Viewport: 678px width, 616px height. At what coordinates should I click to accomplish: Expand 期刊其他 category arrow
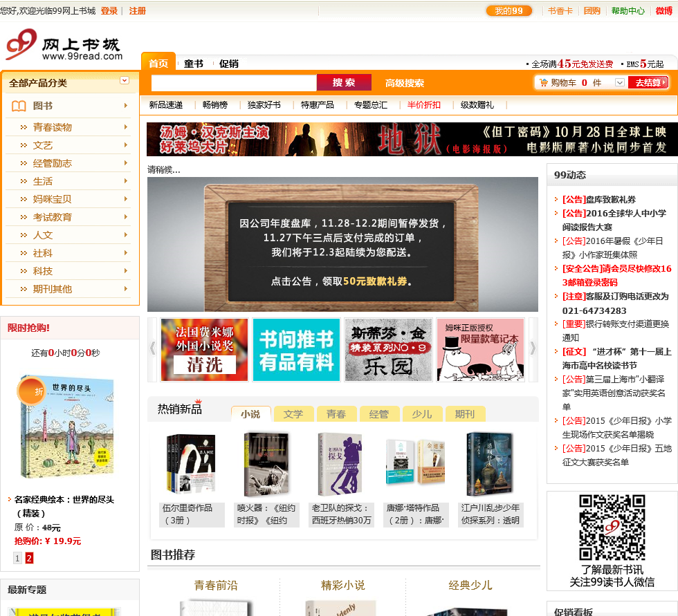coord(126,288)
